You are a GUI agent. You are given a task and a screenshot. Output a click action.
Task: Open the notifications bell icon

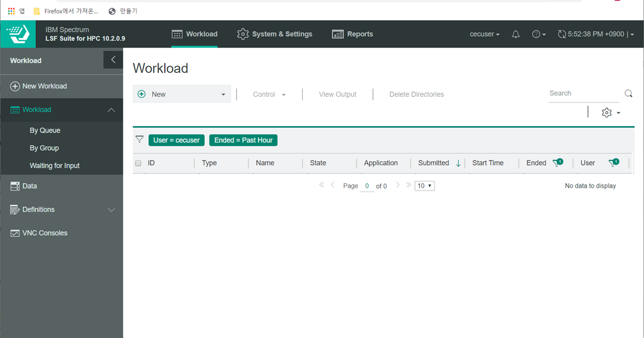(x=516, y=34)
